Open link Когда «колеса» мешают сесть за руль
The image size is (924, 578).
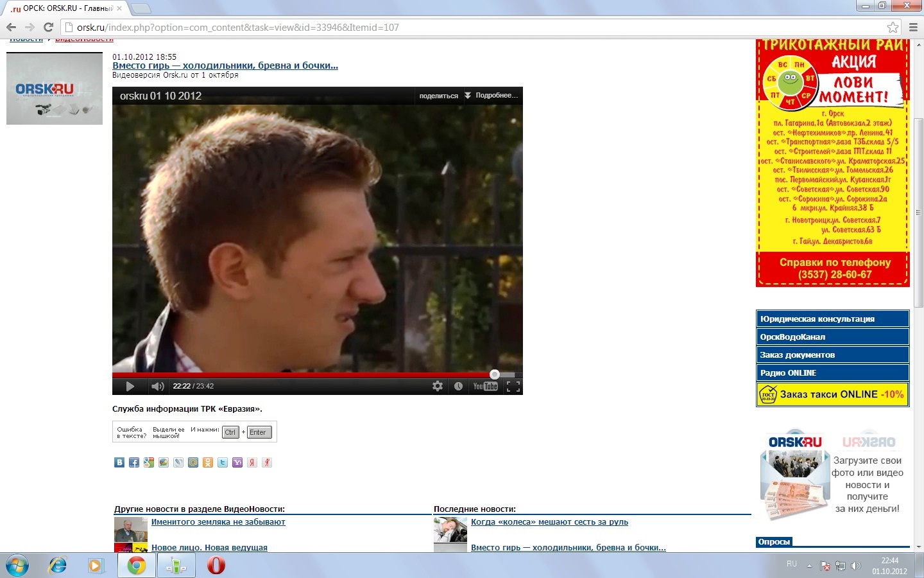pos(549,522)
